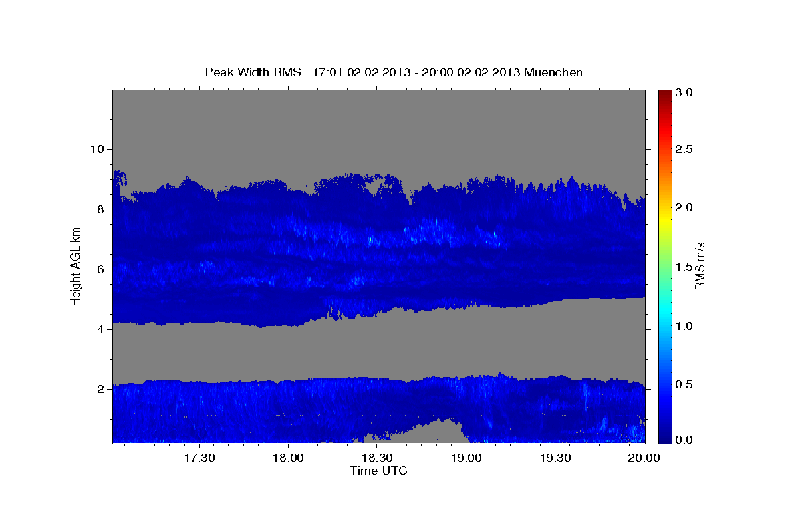798x532 pixels.
Task: Click the 'RMS m/s' colorbar label
Action: point(699,266)
